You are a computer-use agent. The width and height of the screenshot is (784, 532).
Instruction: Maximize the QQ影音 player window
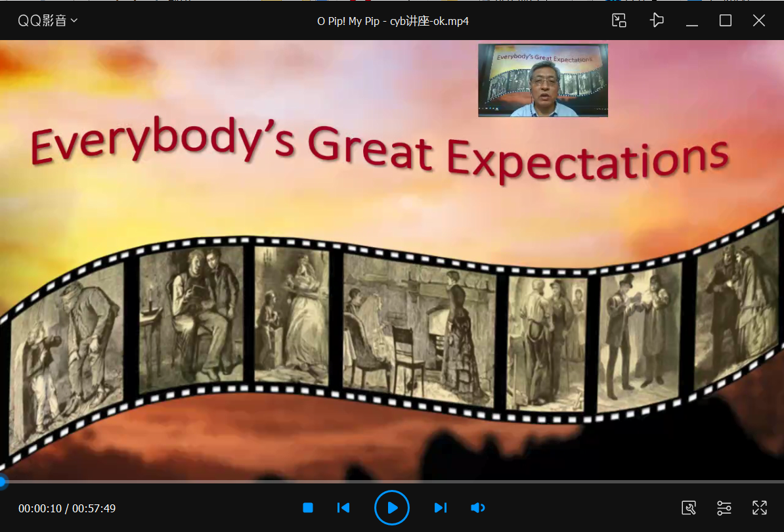726,20
